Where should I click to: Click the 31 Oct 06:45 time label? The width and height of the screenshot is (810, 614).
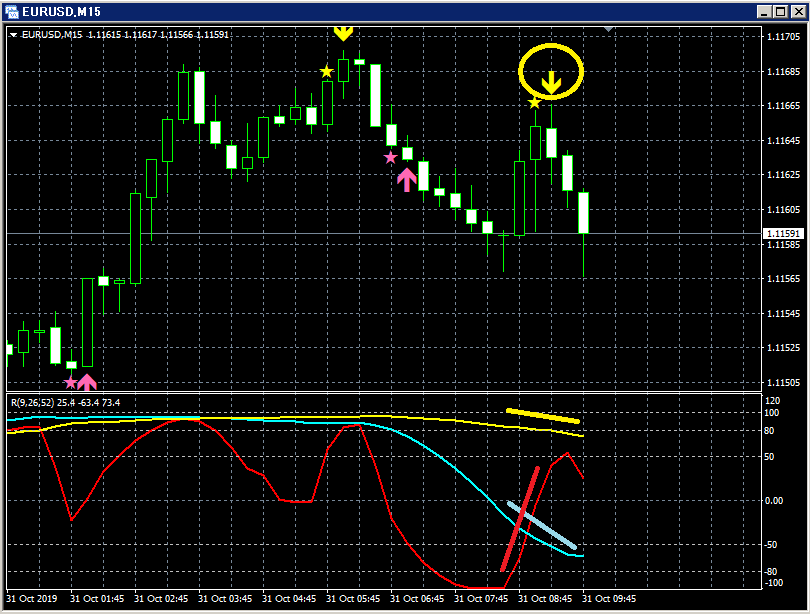[417, 599]
